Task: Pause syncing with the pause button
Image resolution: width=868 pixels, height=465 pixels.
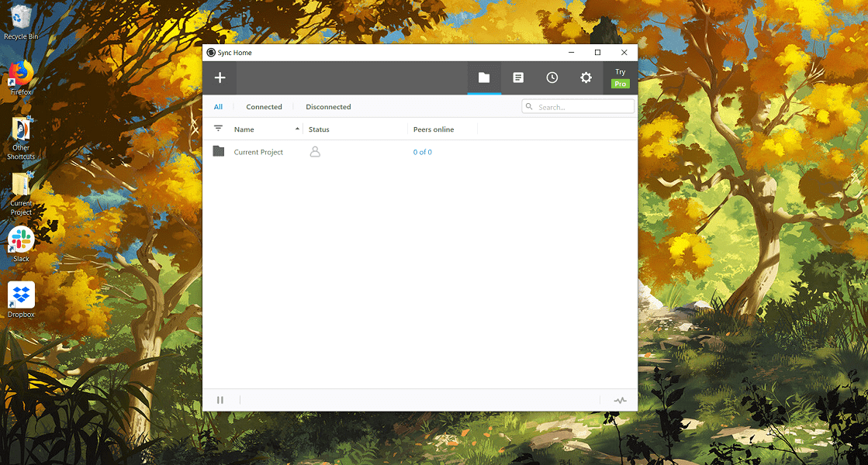Action: coord(220,400)
